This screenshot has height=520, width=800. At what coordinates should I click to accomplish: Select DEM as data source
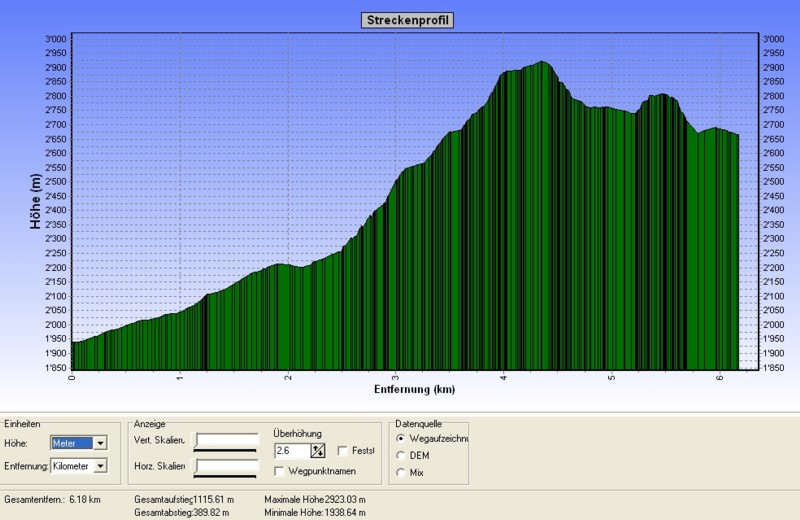click(402, 455)
